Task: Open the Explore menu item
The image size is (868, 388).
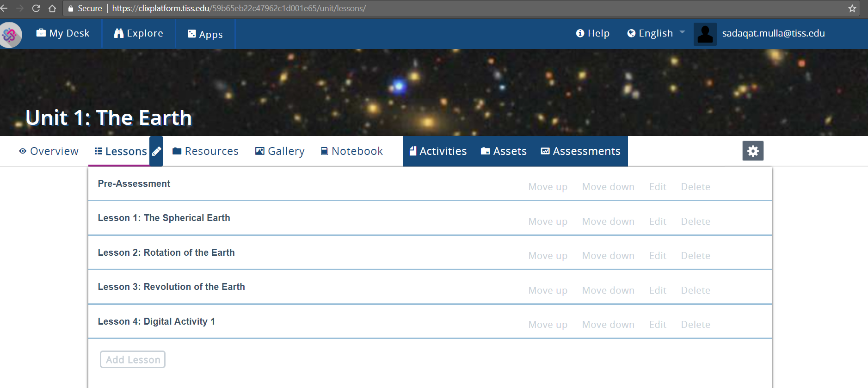Action: click(x=139, y=33)
